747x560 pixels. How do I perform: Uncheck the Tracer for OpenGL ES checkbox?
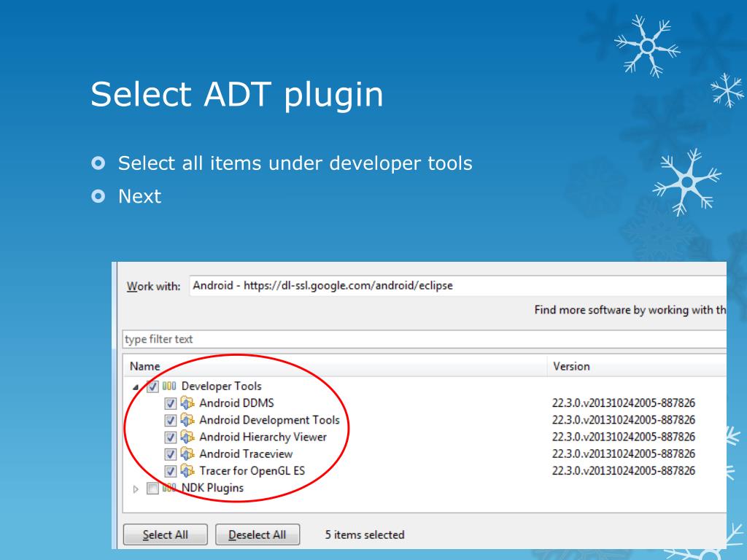[x=170, y=472]
